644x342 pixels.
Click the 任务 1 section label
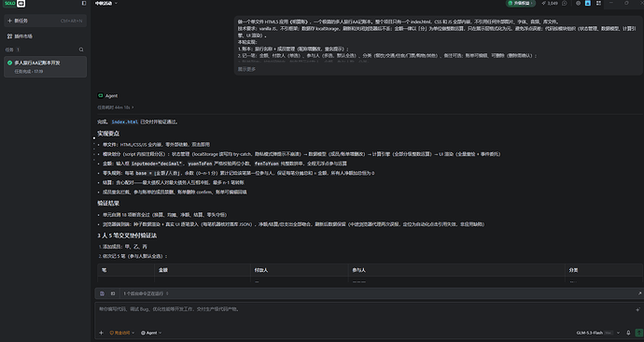(x=12, y=50)
